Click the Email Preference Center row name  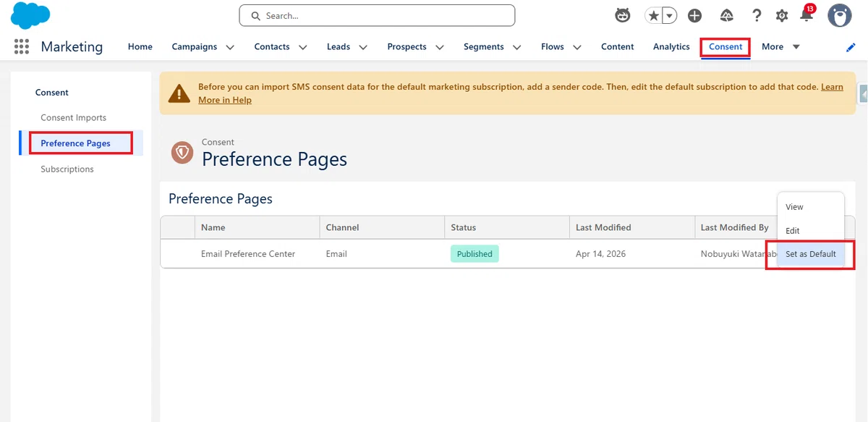click(x=248, y=254)
